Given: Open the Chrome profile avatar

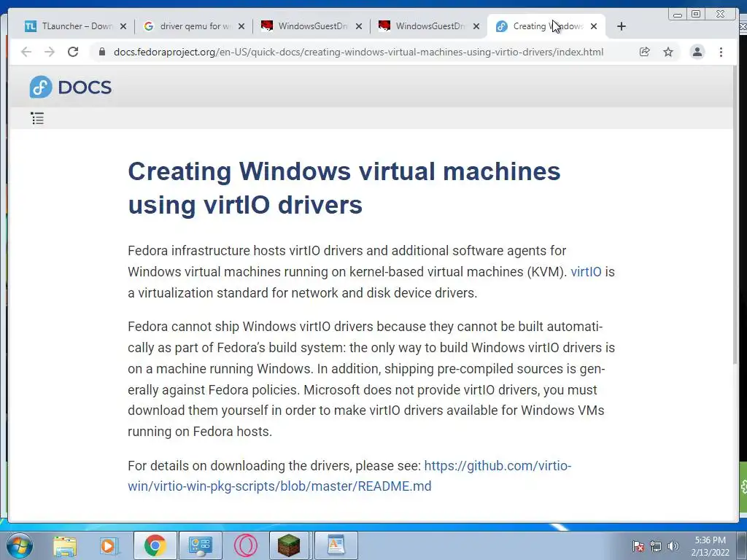Looking at the screenshot, I should (697, 52).
